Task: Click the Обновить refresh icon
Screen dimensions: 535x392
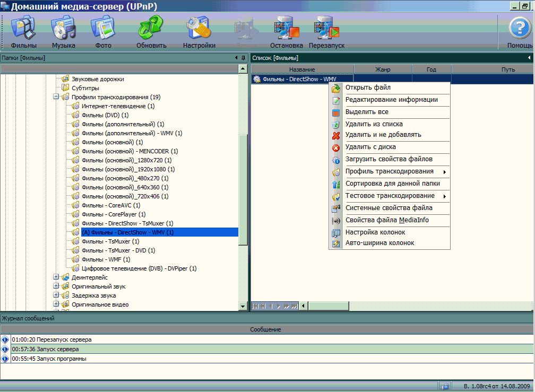Action: pos(151,28)
